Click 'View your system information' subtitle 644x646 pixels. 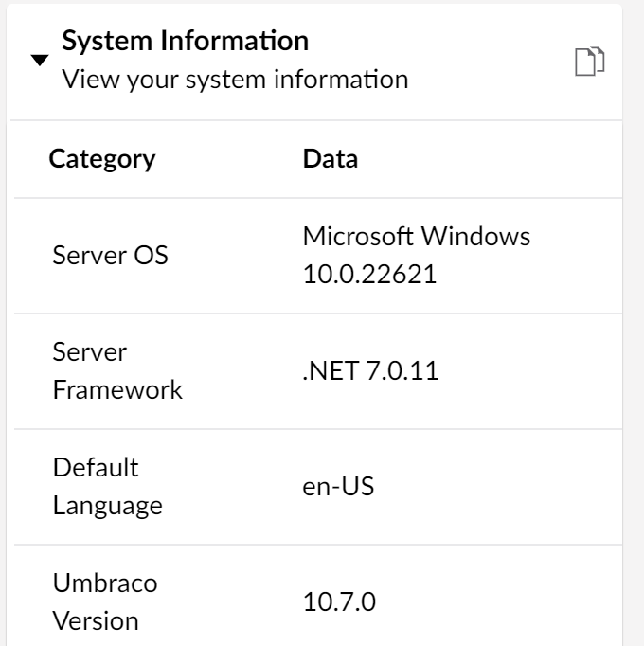[x=235, y=80]
